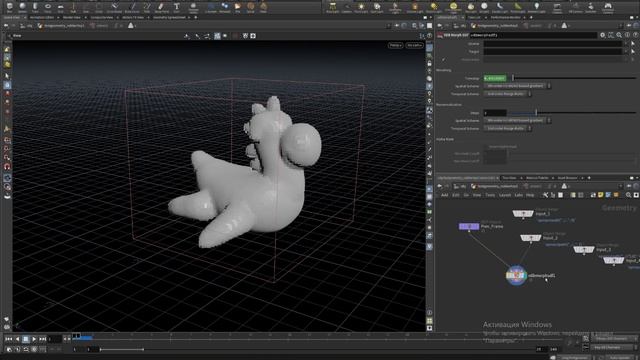Switch to the Take List tab
640x360 pixels.
click(474, 18)
